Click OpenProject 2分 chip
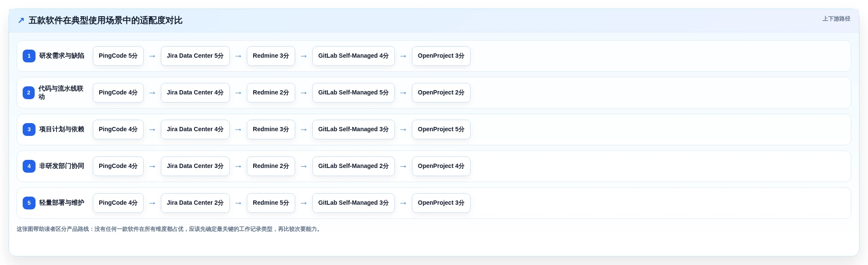This screenshot has height=265, width=868. 441,93
